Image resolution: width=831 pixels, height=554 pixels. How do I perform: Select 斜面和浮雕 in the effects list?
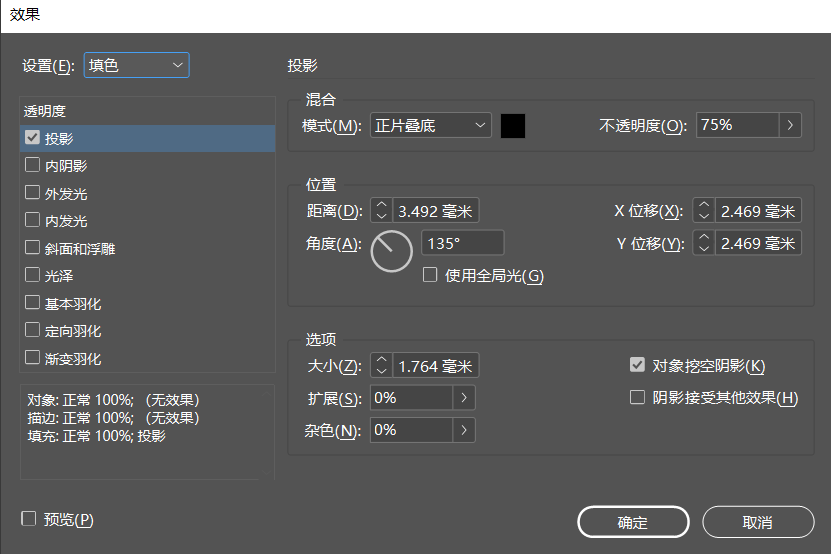(32, 248)
